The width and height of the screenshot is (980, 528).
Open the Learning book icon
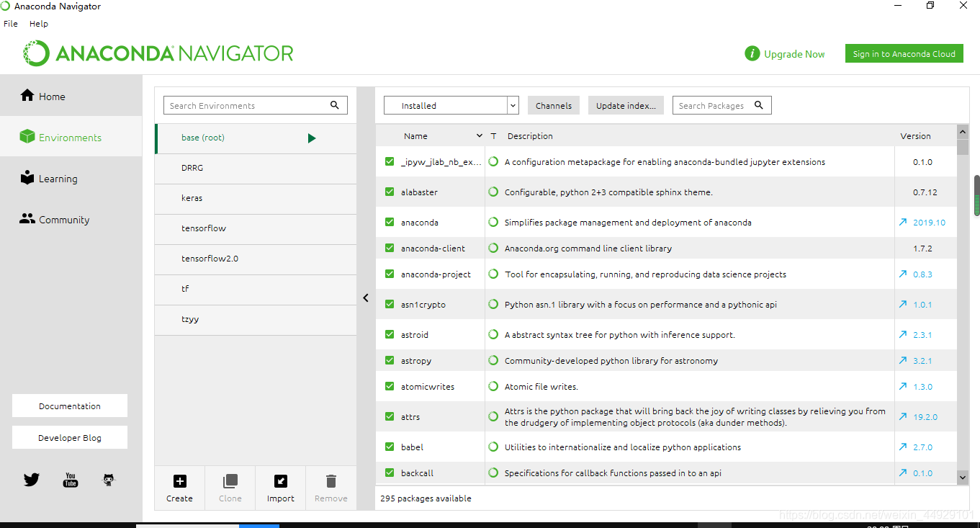27,178
